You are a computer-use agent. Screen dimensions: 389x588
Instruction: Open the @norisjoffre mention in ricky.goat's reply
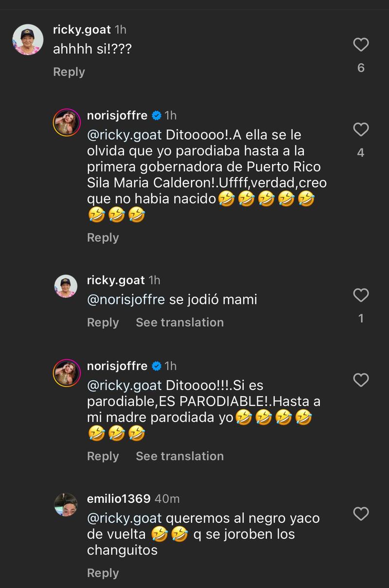click(126, 300)
